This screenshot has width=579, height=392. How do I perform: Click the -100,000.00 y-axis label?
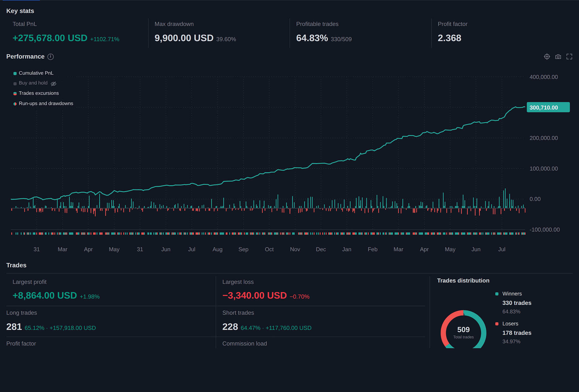544,230
